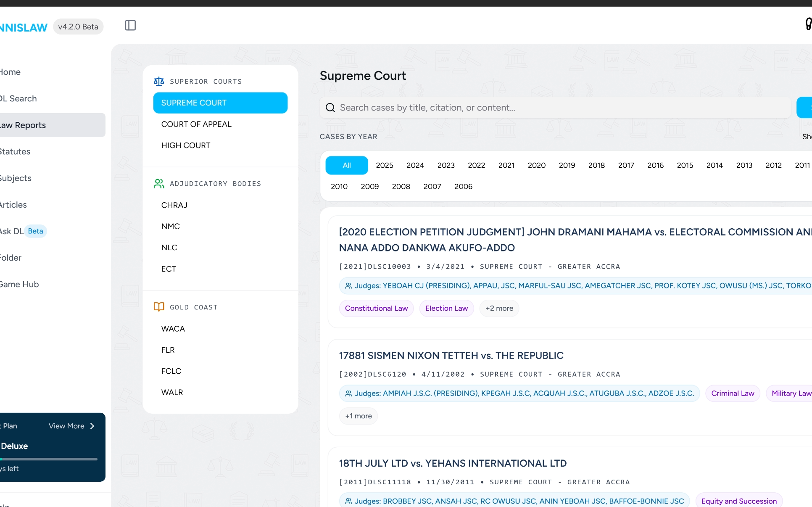Click judges icon in Sismen Tetteh case
The width and height of the screenshot is (812, 507).
tap(348, 393)
